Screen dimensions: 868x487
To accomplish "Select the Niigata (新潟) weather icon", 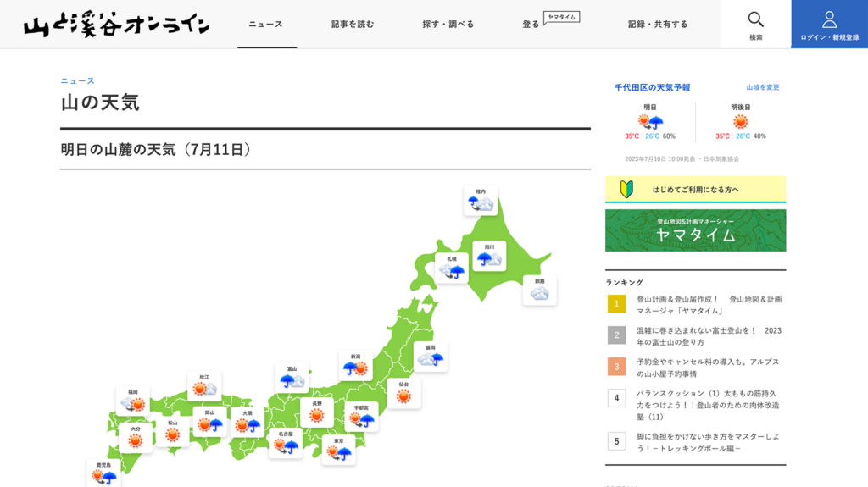I will click(x=355, y=367).
